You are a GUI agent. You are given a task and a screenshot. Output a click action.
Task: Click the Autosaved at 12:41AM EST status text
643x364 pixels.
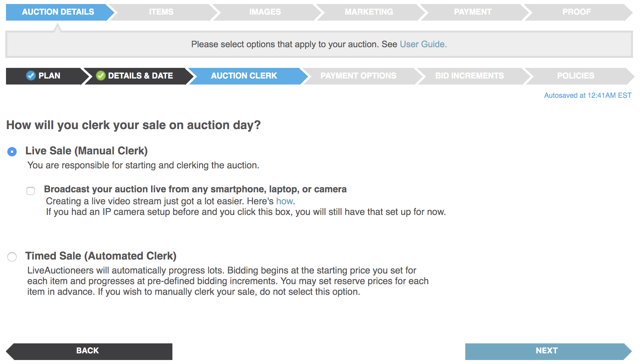[588, 95]
